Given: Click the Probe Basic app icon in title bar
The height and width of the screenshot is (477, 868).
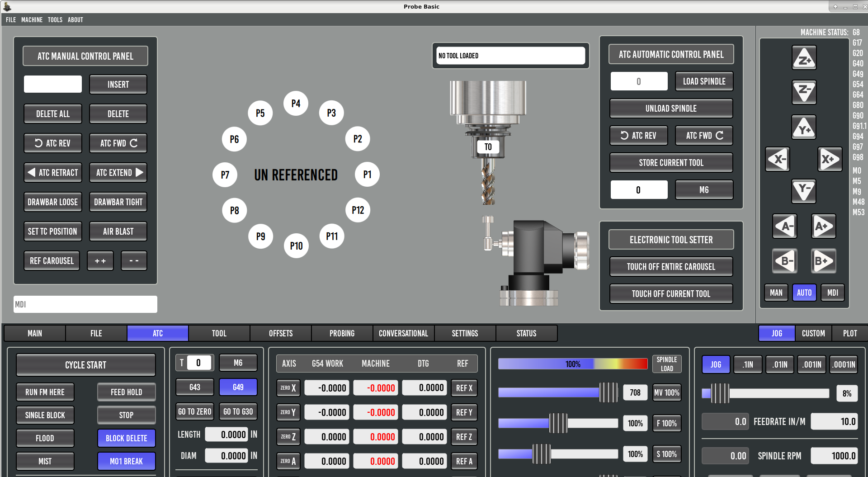Looking at the screenshot, I should click(7, 6).
